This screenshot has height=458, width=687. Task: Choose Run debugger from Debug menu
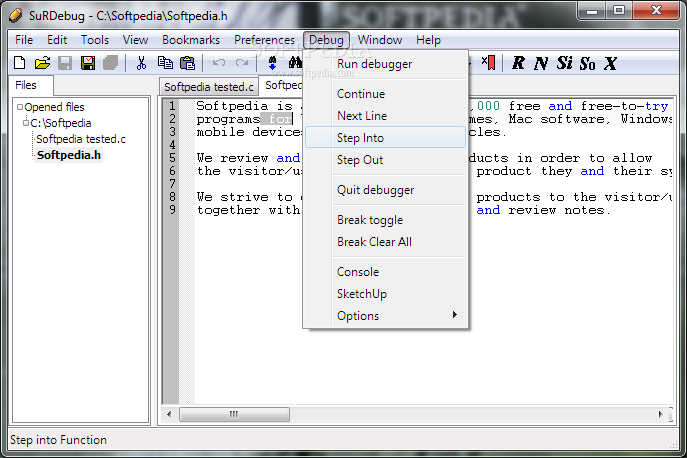386,64
